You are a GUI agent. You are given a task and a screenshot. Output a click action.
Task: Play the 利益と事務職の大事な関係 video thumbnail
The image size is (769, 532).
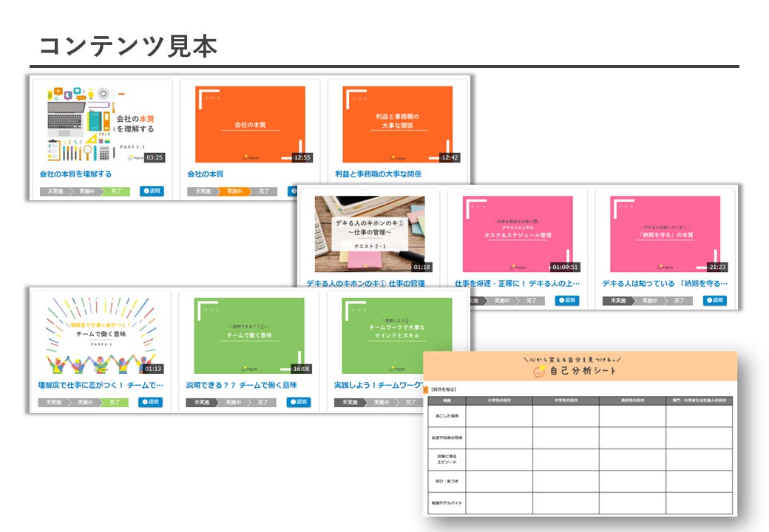(x=398, y=124)
